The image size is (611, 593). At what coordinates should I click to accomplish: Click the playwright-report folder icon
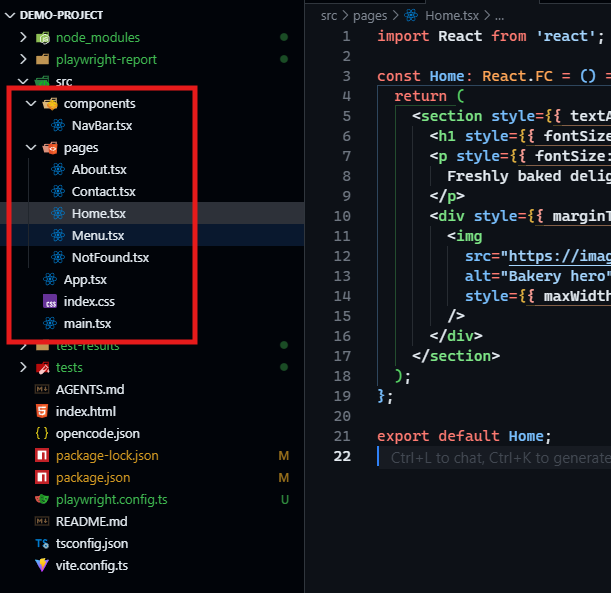point(42,59)
